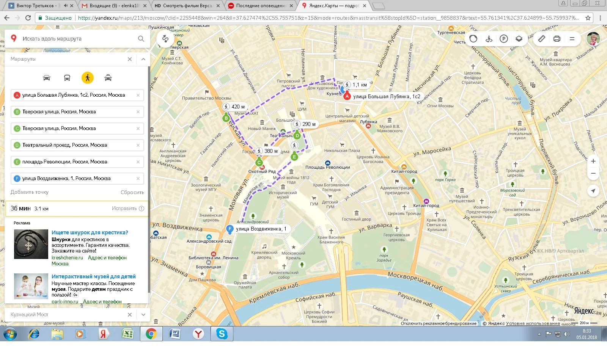Screen dimensions: 607x364
Task: Click the kreshchenie.ru link
Action: [x=67, y=257]
